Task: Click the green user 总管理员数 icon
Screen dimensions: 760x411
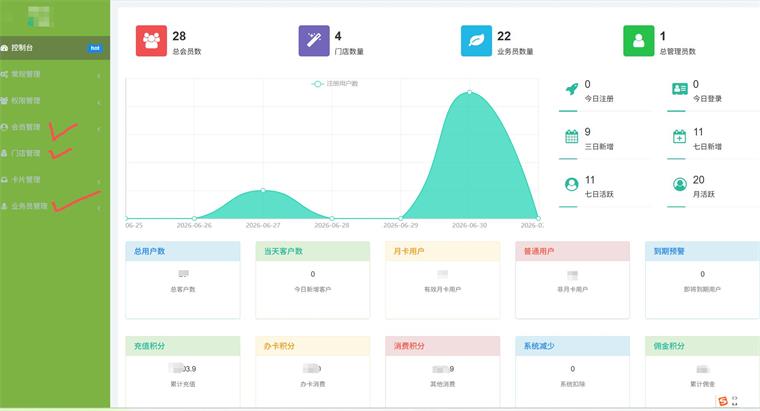Action: tap(639, 41)
